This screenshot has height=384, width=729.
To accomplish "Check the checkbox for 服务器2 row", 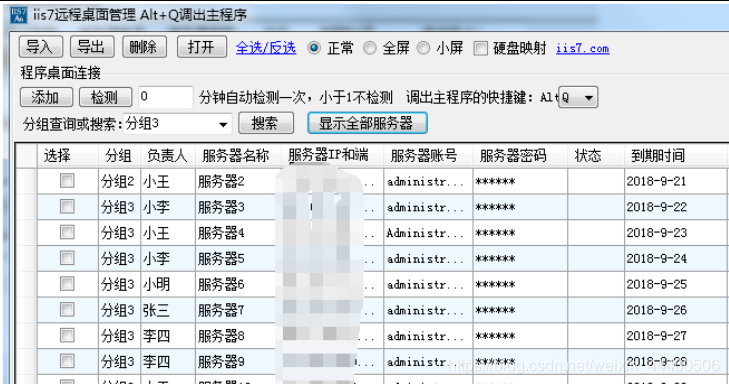I will (x=67, y=180).
